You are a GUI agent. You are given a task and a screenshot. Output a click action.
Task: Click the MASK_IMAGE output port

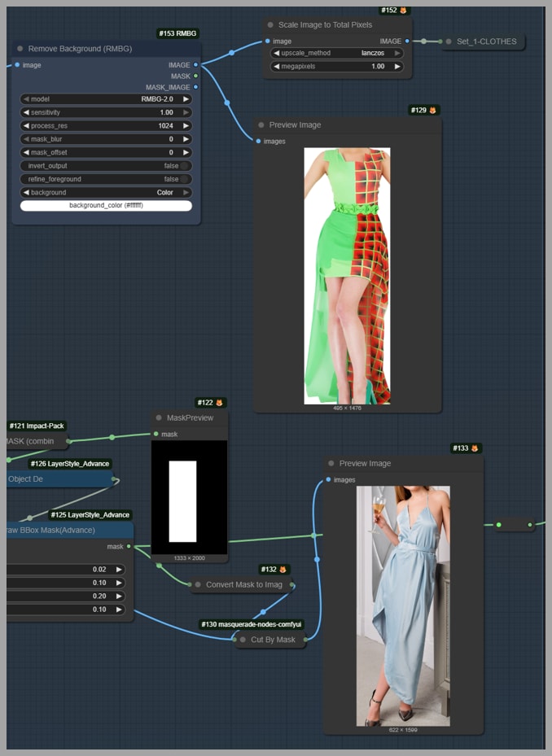(195, 87)
